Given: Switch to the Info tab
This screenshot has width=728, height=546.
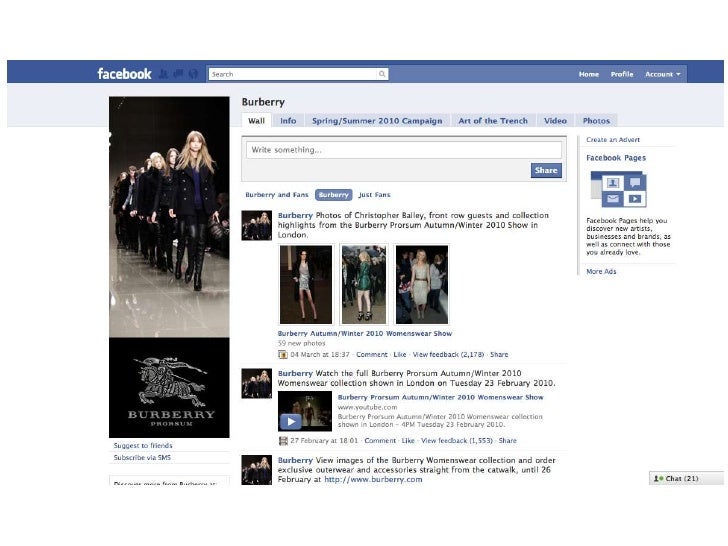Looking at the screenshot, I should pyautogui.click(x=288, y=121).
